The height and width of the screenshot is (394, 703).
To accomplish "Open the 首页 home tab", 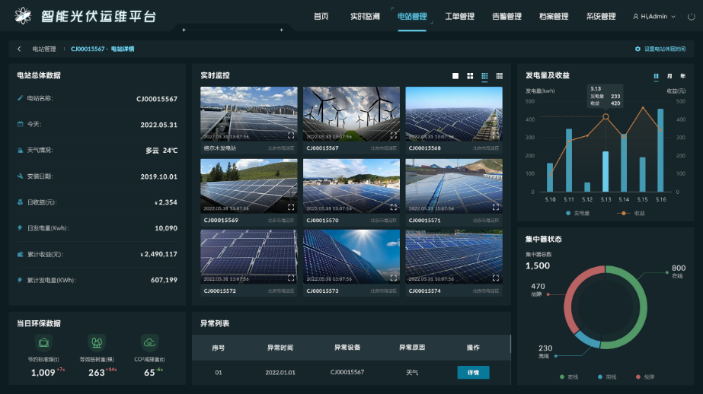I will click(x=321, y=17).
